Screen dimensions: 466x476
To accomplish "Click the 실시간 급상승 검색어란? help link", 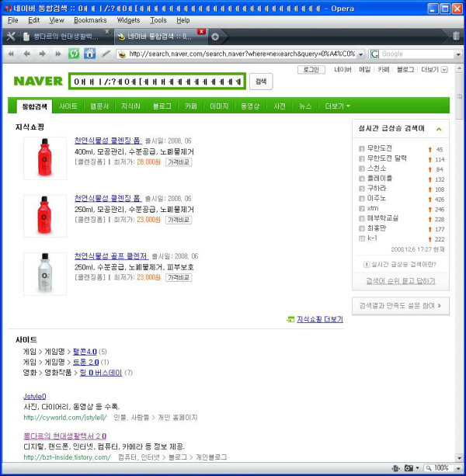I will pyautogui.click(x=401, y=265).
